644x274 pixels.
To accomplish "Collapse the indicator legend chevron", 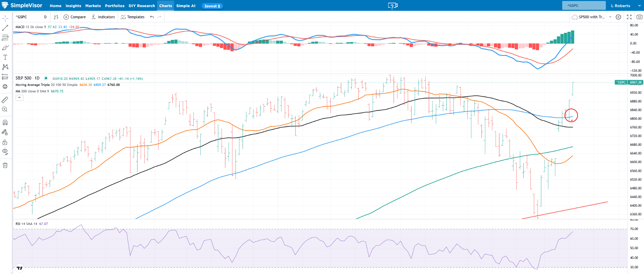I will (20, 98).
